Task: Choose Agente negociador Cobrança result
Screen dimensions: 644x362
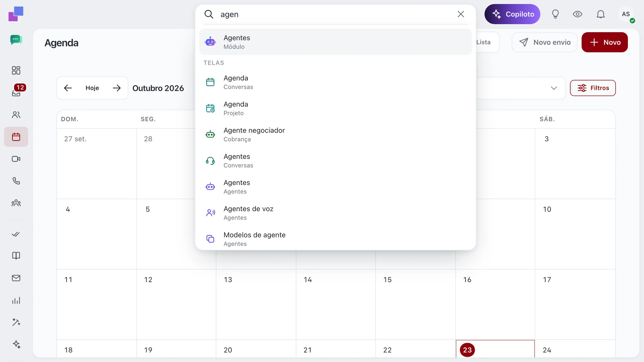Action: point(336,135)
